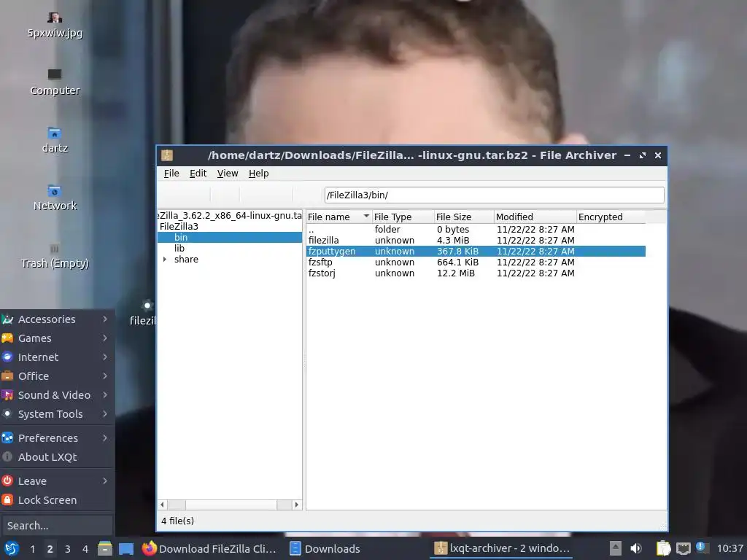Choose Lock Screen from the menu

coord(56,500)
